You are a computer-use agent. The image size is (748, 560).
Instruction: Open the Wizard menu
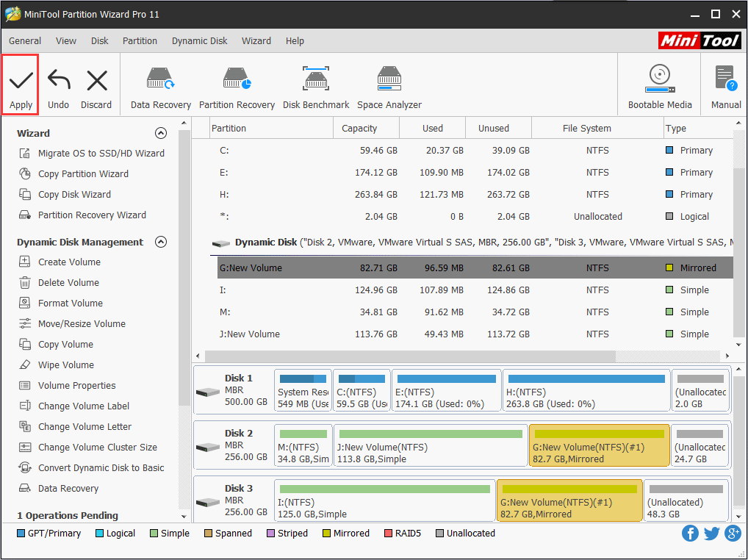point(256,41)
